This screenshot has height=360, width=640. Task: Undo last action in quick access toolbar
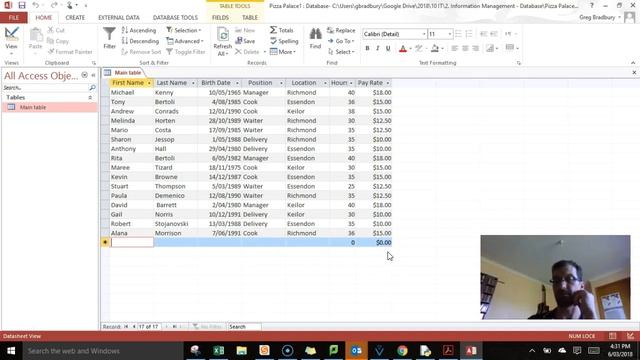tap(36, 5)
